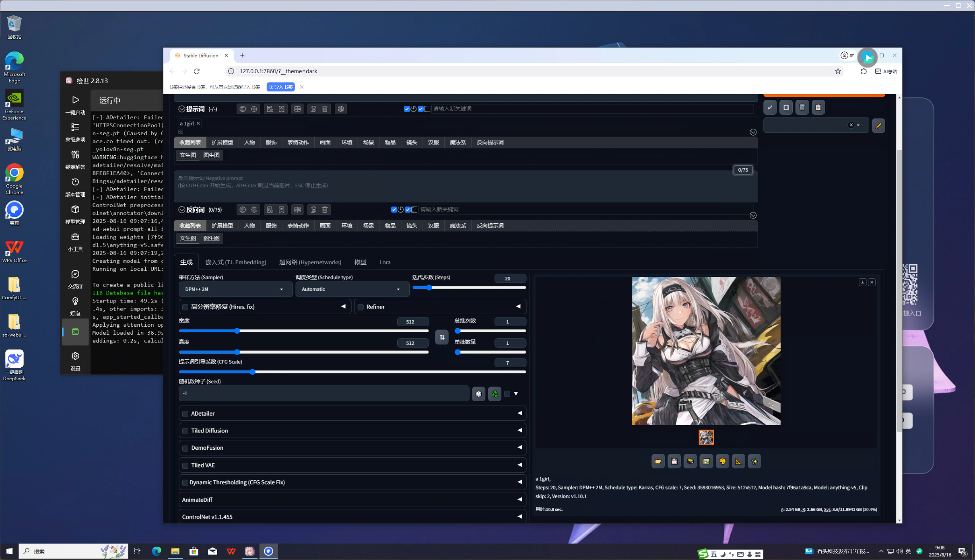The image size is (975, 560).
Task: Enable the Tiled Diffusion checkbox
Action: pyautogui.click(x=186, y=431)
